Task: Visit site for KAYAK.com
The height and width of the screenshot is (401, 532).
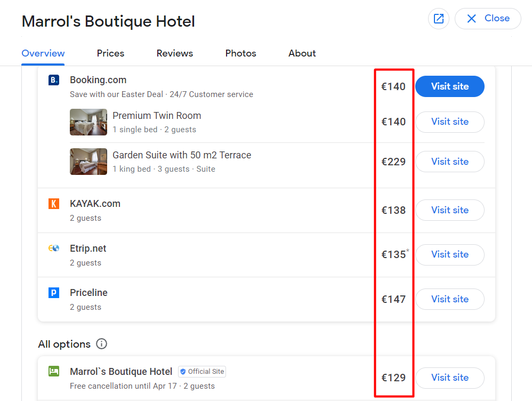Action: 450,210
